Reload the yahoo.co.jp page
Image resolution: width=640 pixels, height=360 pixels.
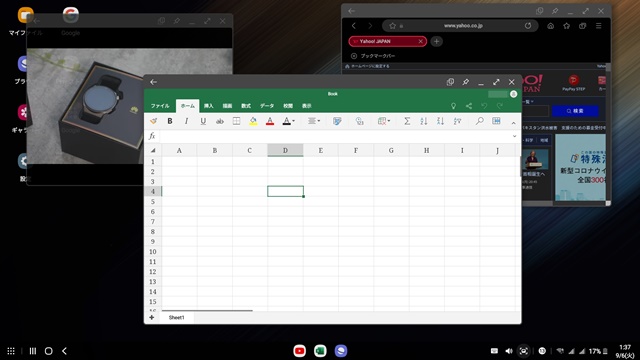point(528,26)
